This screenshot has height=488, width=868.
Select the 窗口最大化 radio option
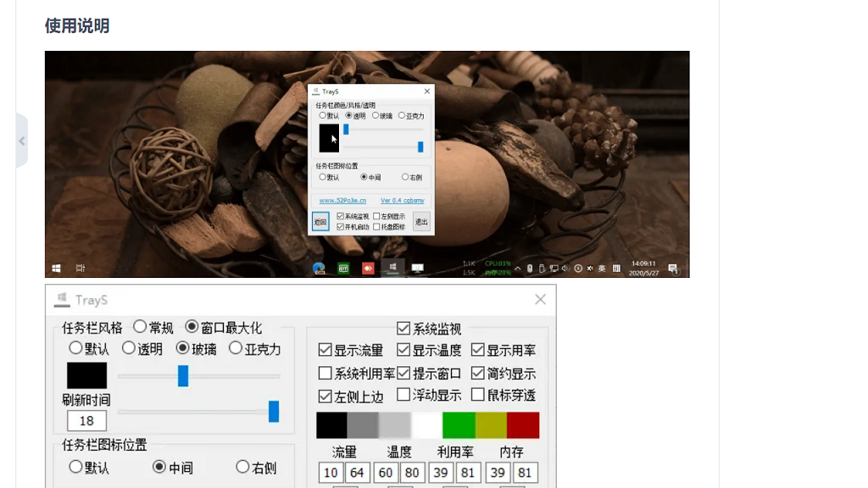[192, 327]
